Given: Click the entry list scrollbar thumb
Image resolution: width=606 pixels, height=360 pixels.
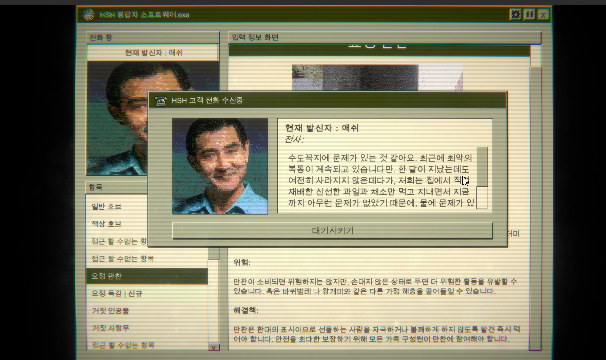Looking at the screenshot, I should click(214, 253).
